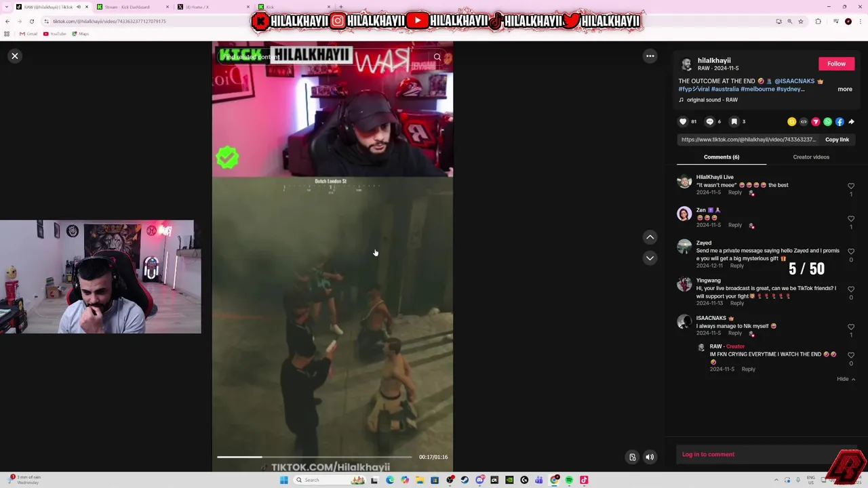The height and width of the screenshot is (488, 868).
Task: Open the hilalkhayii profile avatar
Action: coord(686,64)
